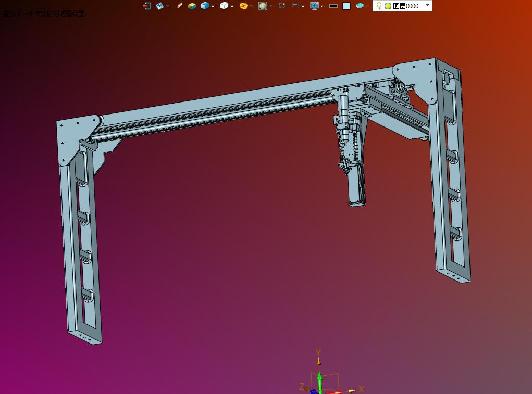Expand the blue shaded cube dropdown arrow
This screenshot has height=394, width=532.
(x=213, y=6)
